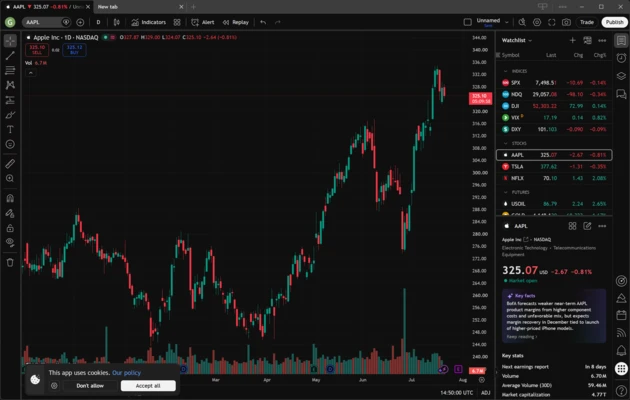Click the green G profile avatar
630x400 pixels.
[10, 22]
